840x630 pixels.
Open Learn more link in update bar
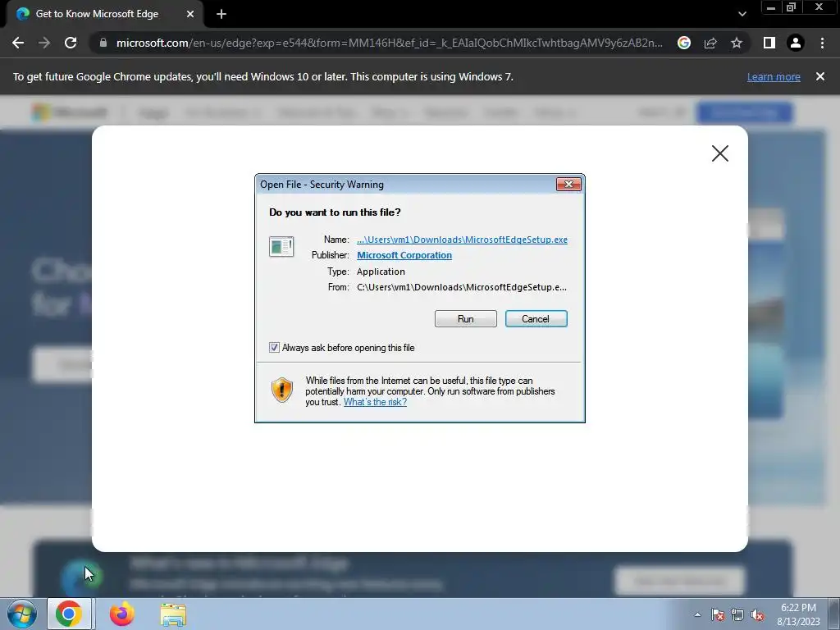pyautogui.click(x=774, y=76)
